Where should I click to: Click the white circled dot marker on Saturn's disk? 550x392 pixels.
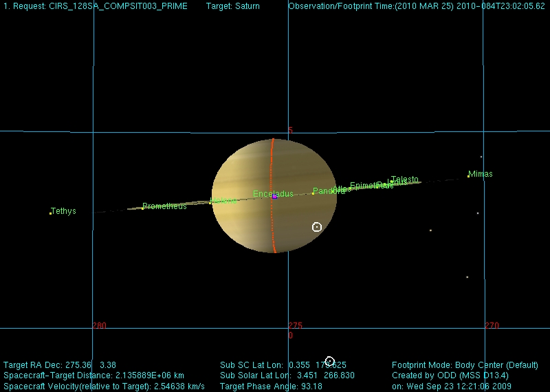[317, 227]
